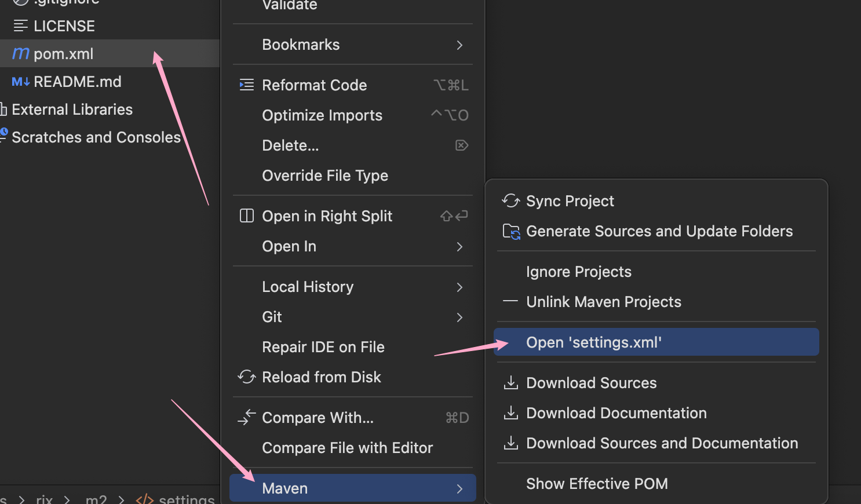Open the Maven menu item
The height and width of the screenshot is (504, 861).
(353, 488)
